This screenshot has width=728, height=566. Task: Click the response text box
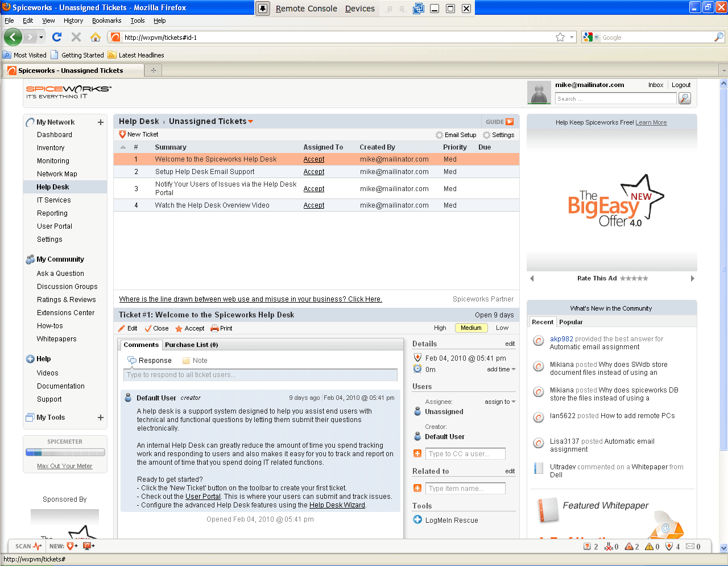pyautogui.click(x=260, y=375)
